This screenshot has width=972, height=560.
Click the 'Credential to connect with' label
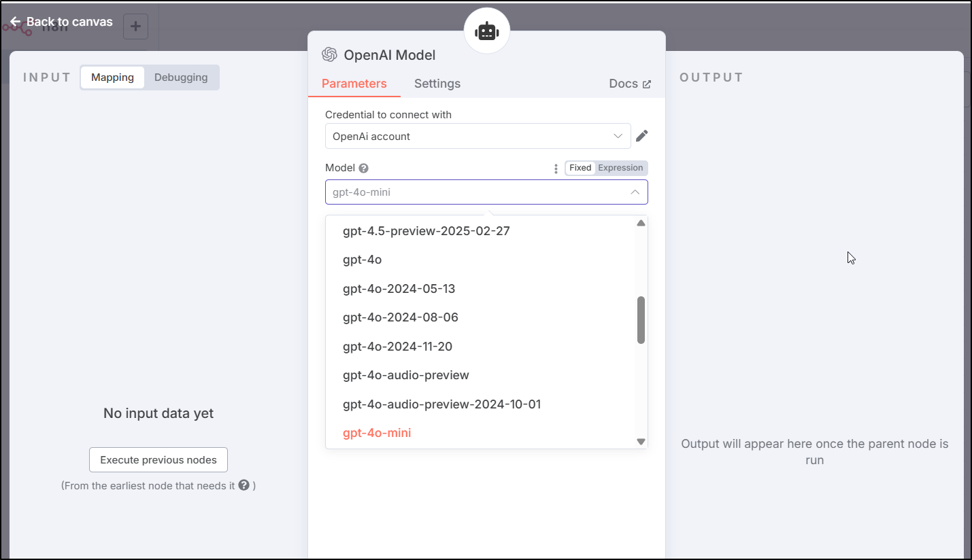(388, 115)
